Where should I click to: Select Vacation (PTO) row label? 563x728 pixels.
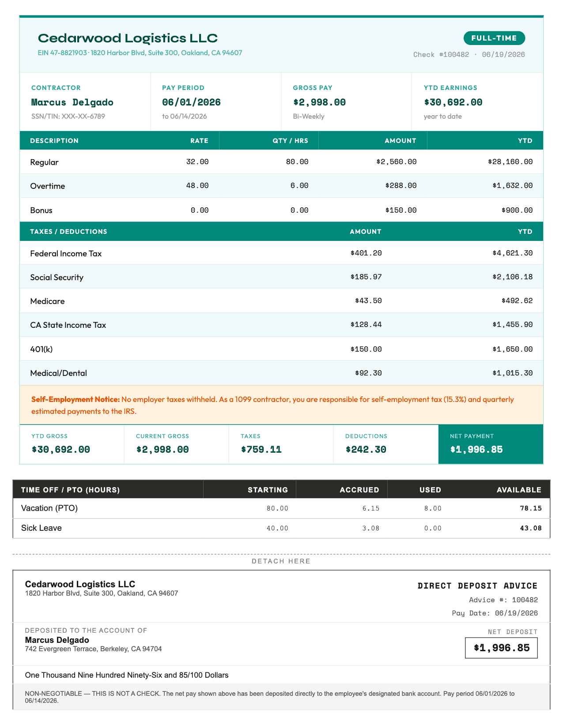point(49,508)
